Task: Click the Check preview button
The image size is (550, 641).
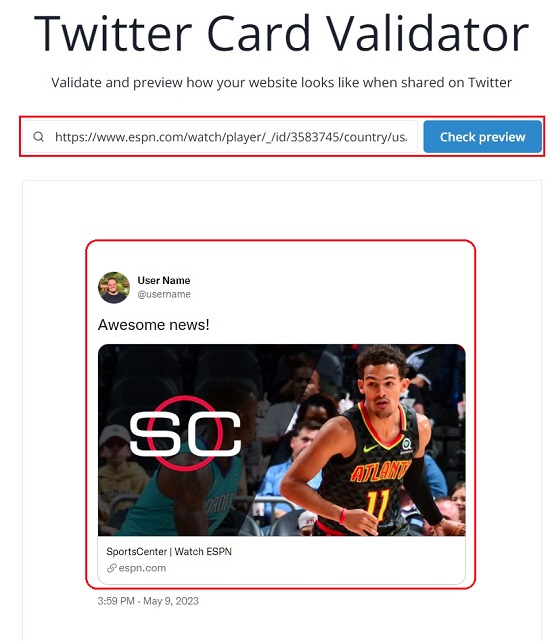Action: pos(482,137)
